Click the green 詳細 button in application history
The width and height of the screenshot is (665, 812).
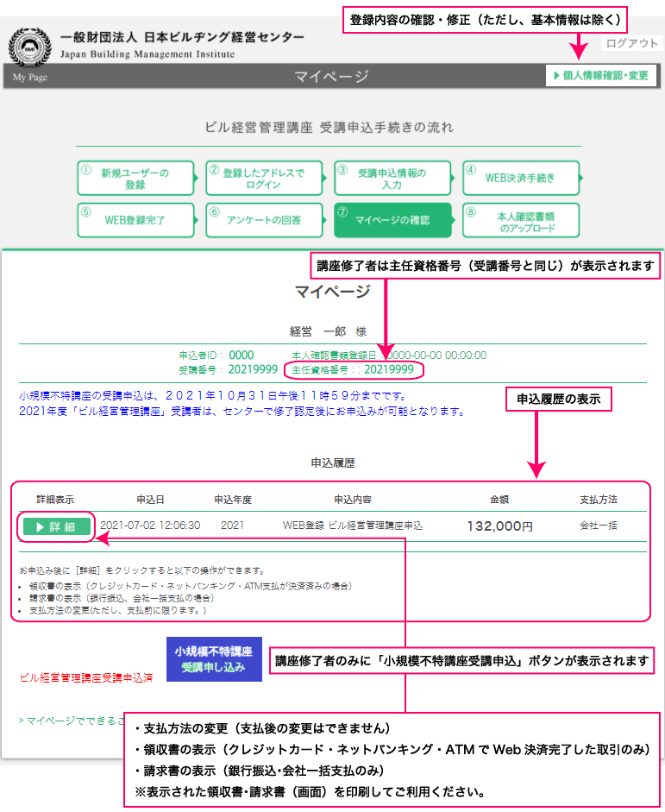coord(57,526)
